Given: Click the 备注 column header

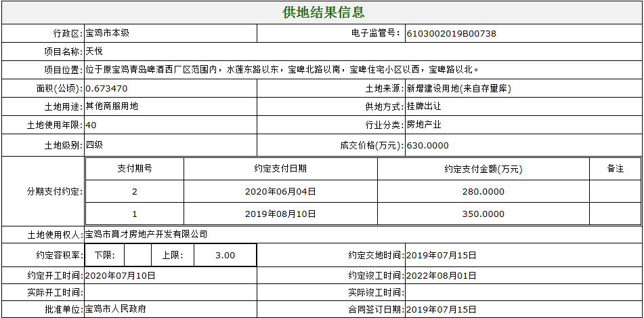Looking at the screenshot, I should point(615,169).
